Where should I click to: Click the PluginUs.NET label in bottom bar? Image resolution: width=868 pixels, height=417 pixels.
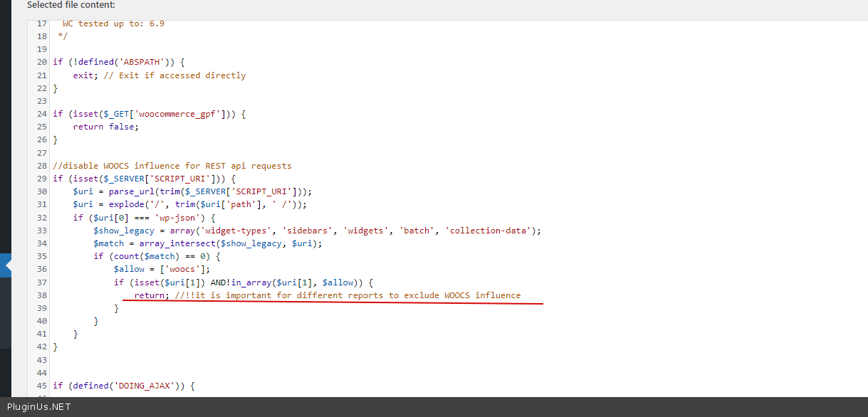pyautogui.click(x=39, y=407)
